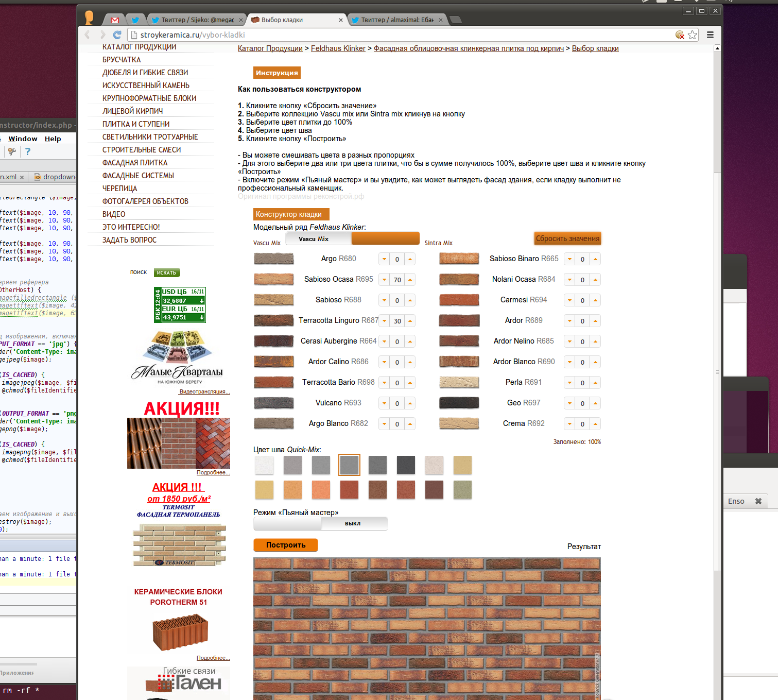778x700 pixels.
Task: Toggle the «Пьяный мастер» mode switch
Action: [320, 523]
